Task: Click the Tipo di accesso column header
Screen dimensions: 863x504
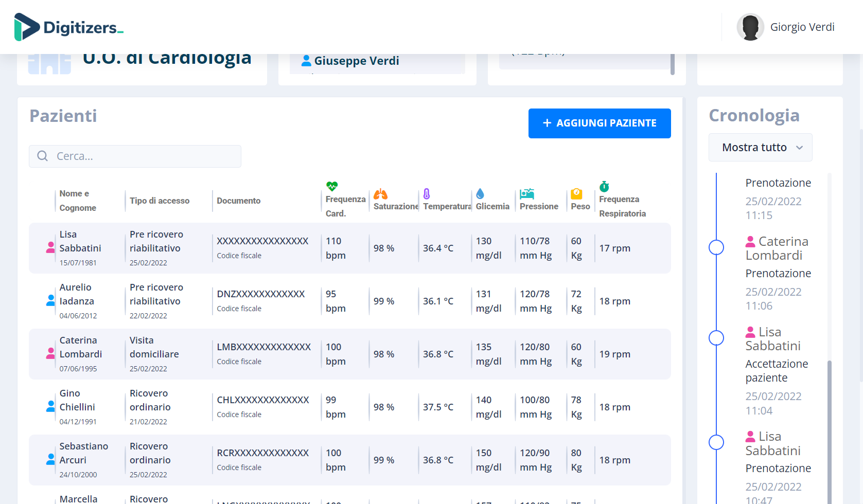Action: tap(160, 201)
